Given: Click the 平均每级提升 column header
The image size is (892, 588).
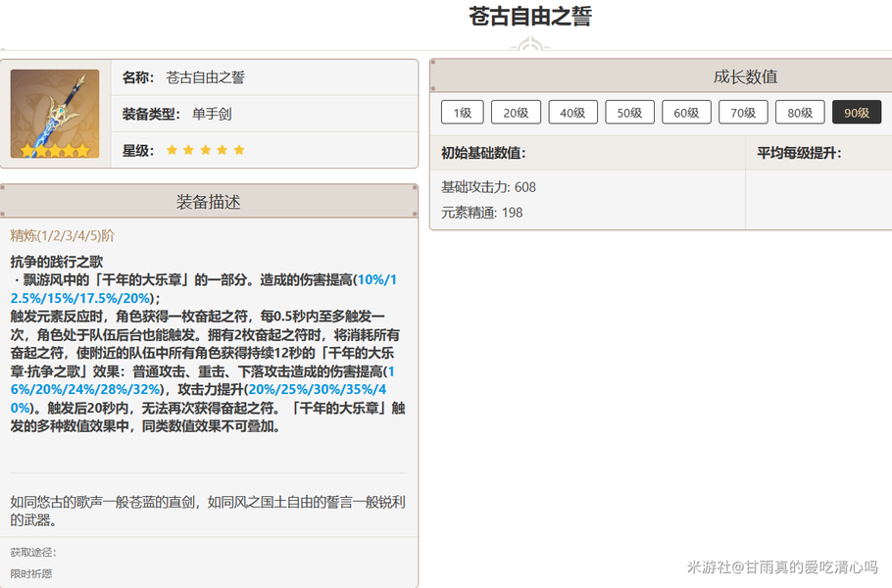Looking at the screenshot, I should click(x=799, y=153).
